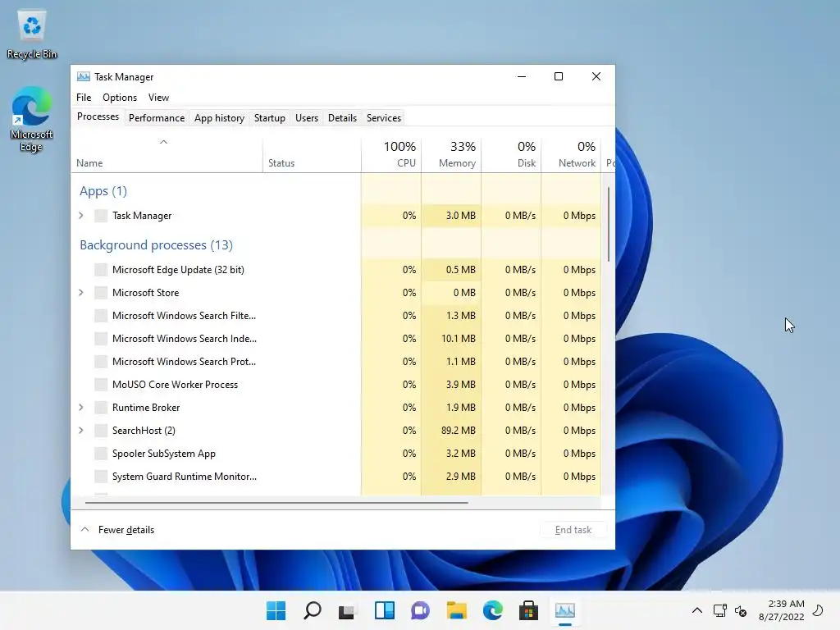Sort by the Network column header

tap(571, 155)
